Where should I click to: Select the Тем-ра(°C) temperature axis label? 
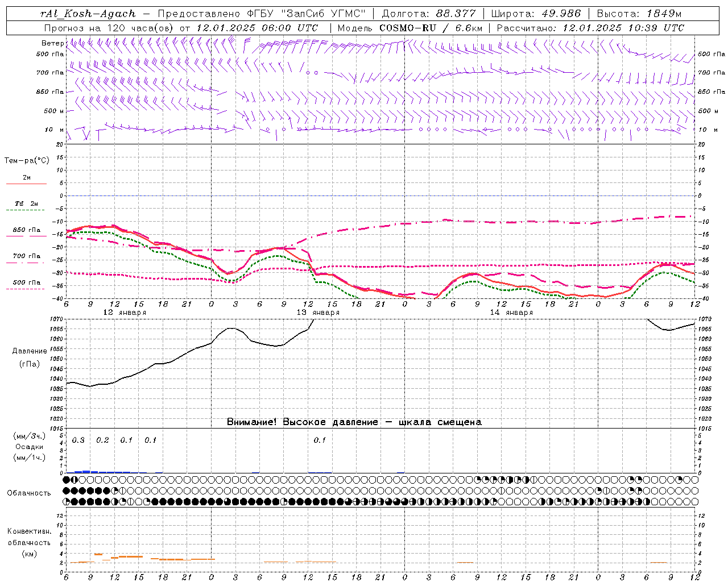[27, 161]
